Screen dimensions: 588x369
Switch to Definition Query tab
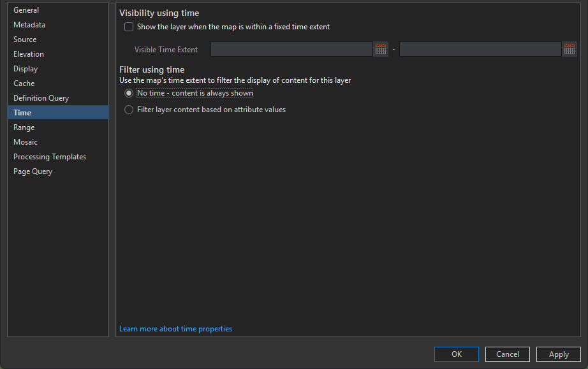pyautogui.click(x=41, y=98)
